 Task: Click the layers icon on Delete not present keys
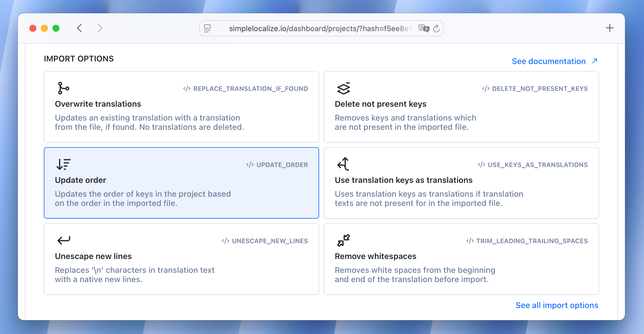pyautogui.click(x=343, y=88)
